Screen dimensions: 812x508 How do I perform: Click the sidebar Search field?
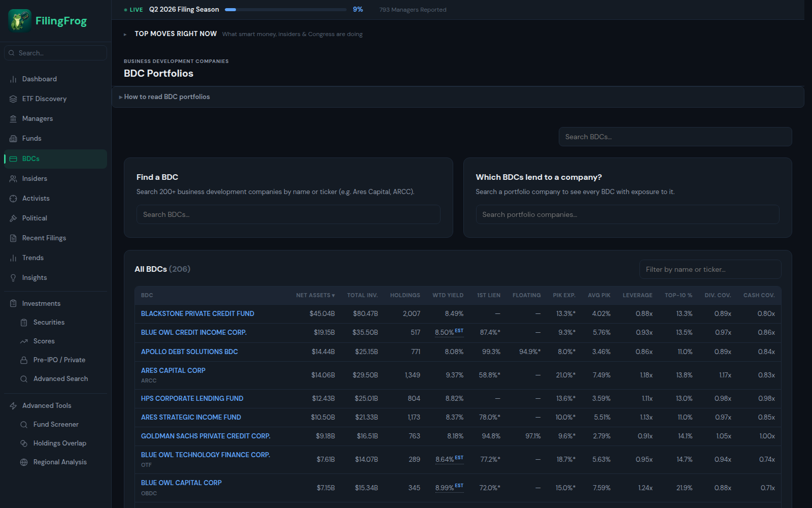click(x=56, y=53)
